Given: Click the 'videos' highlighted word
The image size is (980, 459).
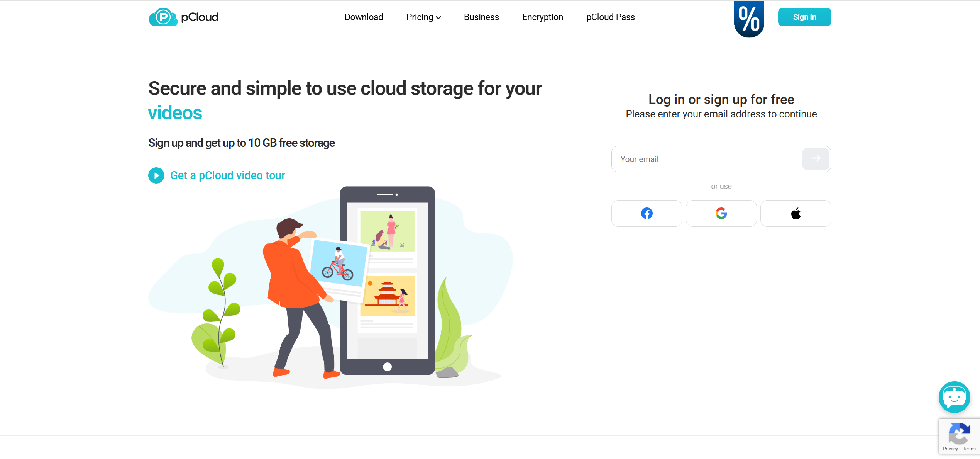Looking at the screenshot, I should (175, 113).
